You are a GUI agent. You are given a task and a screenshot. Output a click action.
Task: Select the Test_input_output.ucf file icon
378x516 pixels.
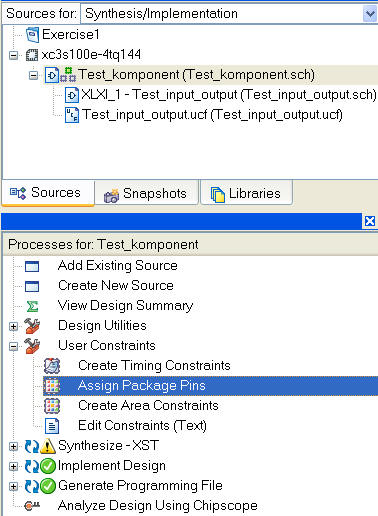pyautogui.click(x=72, y=115)
